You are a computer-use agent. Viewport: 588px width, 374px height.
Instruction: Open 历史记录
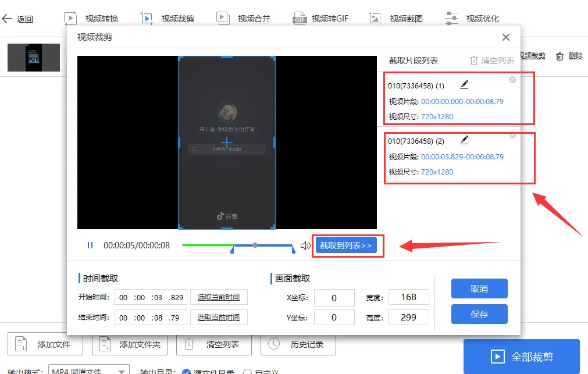click(x=298, y=344)
